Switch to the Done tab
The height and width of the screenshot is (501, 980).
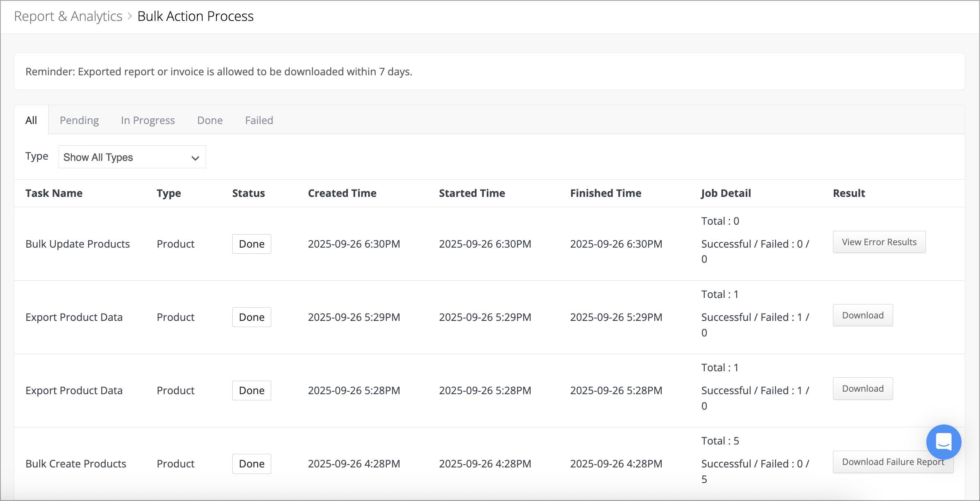(x=210, y=120)
